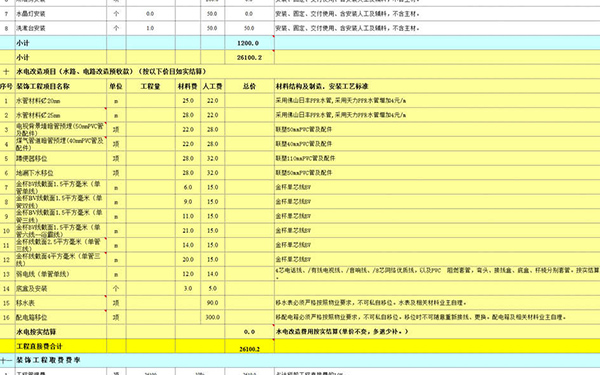Screen dimensions: 600x375
Task: Select the unit cell 个 in row 14
Action: coord(116,289)
